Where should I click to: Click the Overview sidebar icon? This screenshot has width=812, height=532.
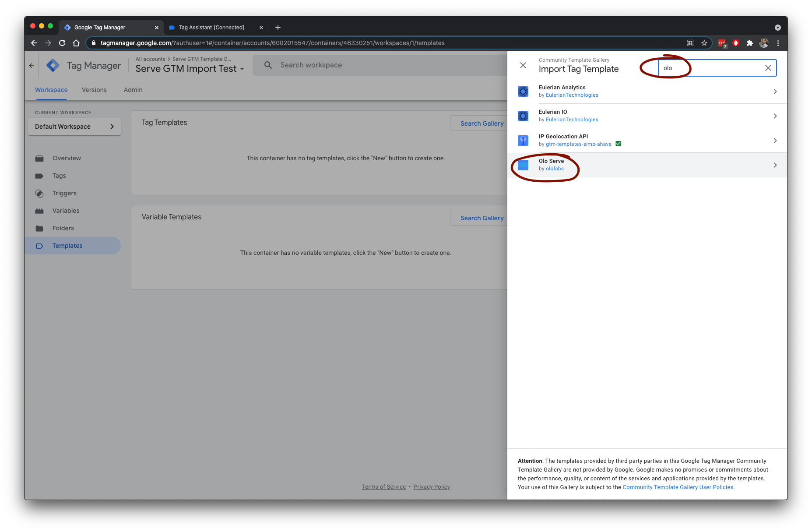39,158
